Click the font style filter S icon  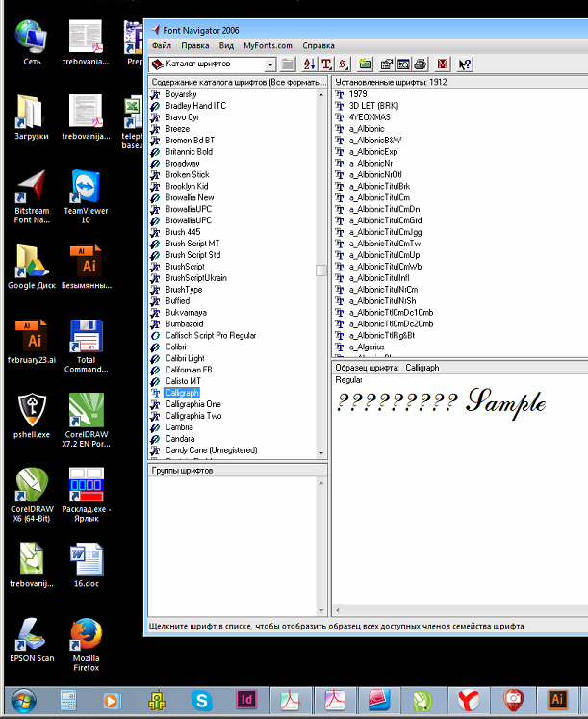344,64
